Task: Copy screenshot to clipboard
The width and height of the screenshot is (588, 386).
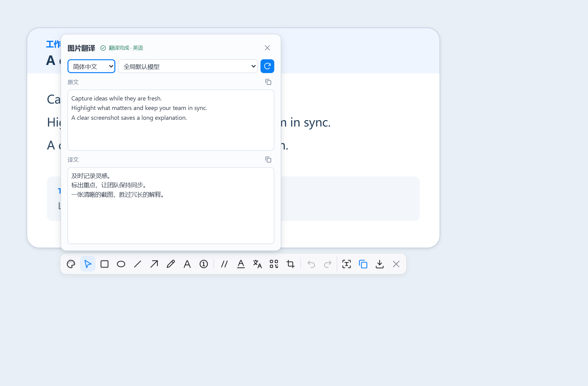Action: click(x=363, y=264)
